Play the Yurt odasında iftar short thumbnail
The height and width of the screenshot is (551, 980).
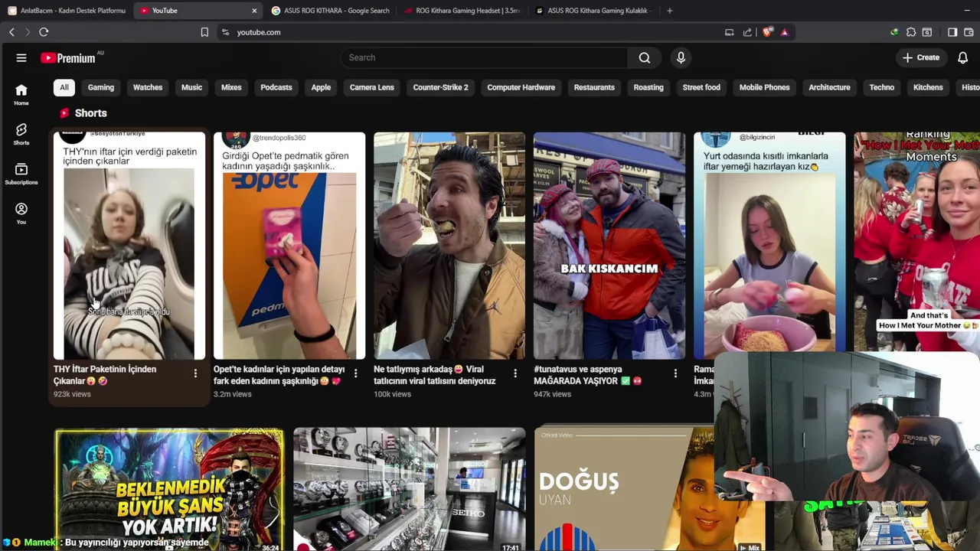(769, 243)
